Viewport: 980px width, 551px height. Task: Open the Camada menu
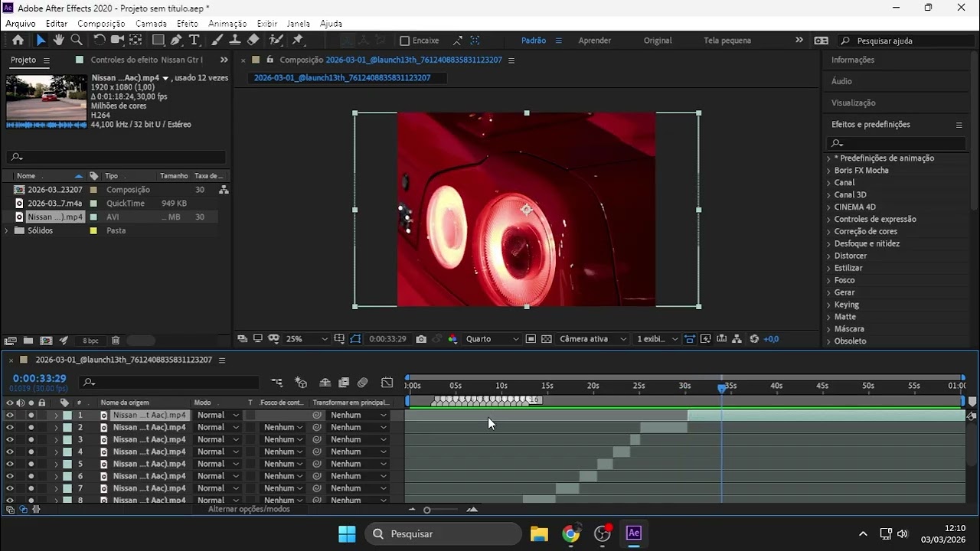click(151, 24)
